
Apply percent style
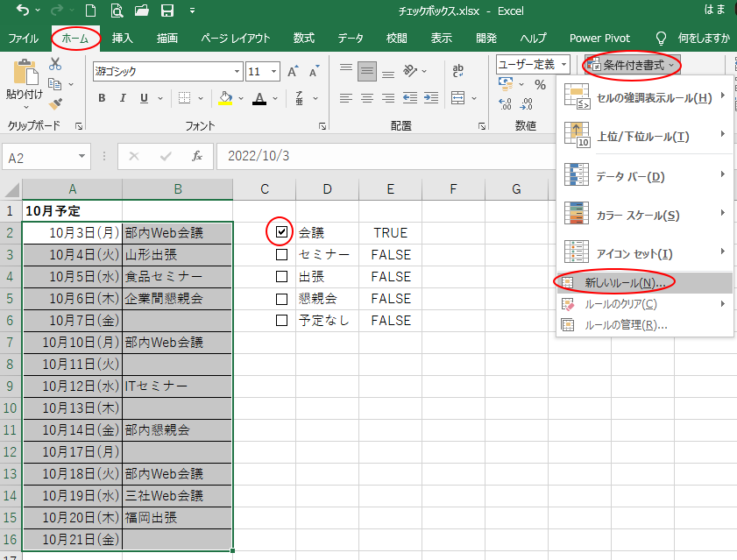click(x=540, y=85)
